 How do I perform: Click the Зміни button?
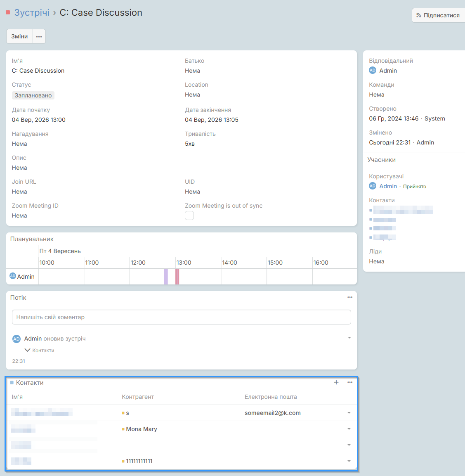pos(19,36)
